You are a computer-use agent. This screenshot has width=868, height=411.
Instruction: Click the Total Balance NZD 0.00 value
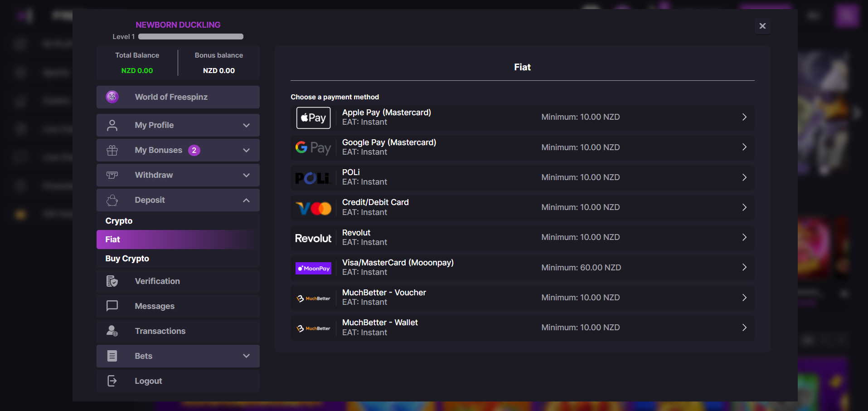[137, 71]
